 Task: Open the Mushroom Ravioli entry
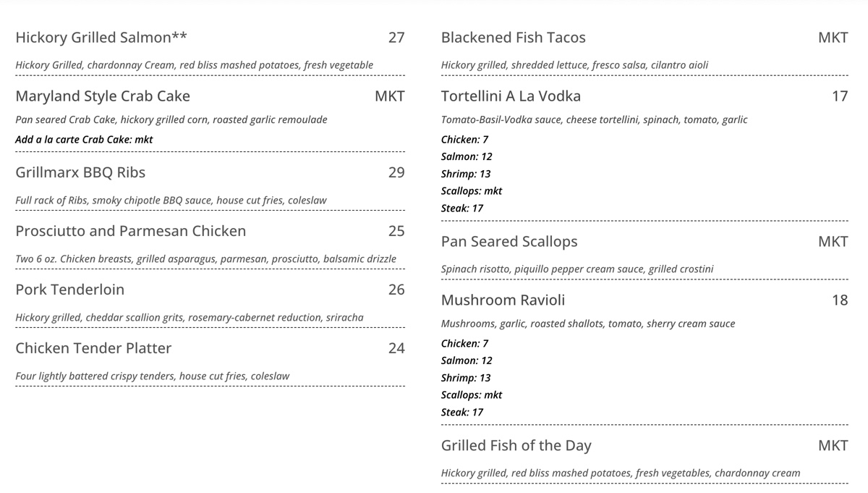pos(503,300)
